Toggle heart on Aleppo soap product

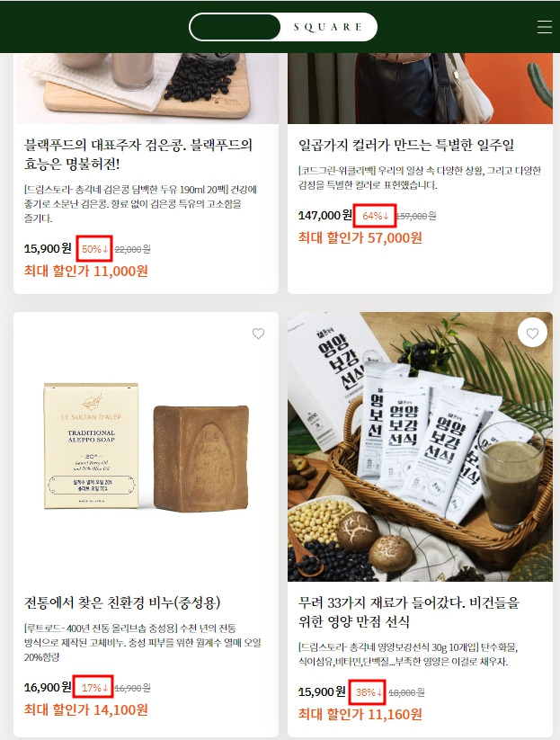(x=258, y=334)
